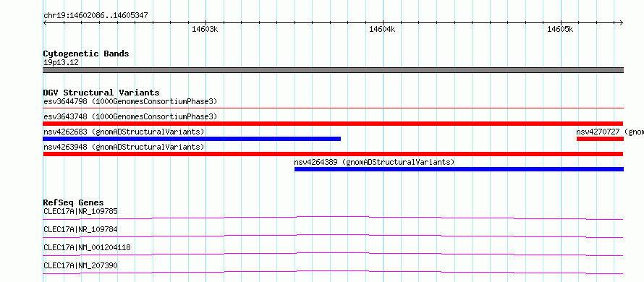
Task: Select the DGV Structural Variants track title
Action: (x=101, y=93)
